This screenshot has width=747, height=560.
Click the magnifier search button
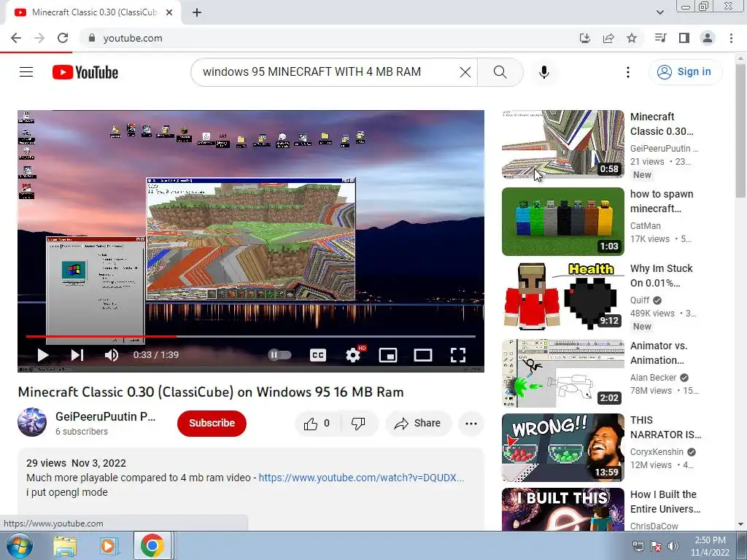tap(500, 72)
